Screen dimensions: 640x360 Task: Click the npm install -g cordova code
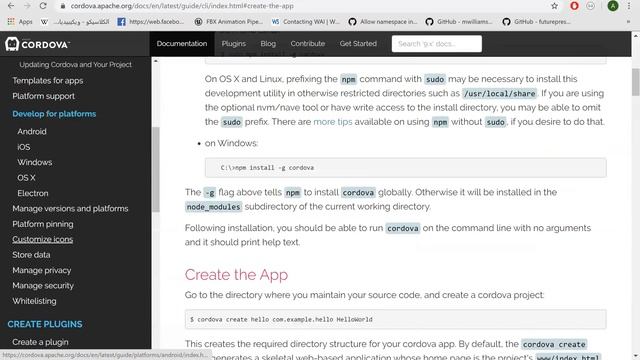pos(267,168)
